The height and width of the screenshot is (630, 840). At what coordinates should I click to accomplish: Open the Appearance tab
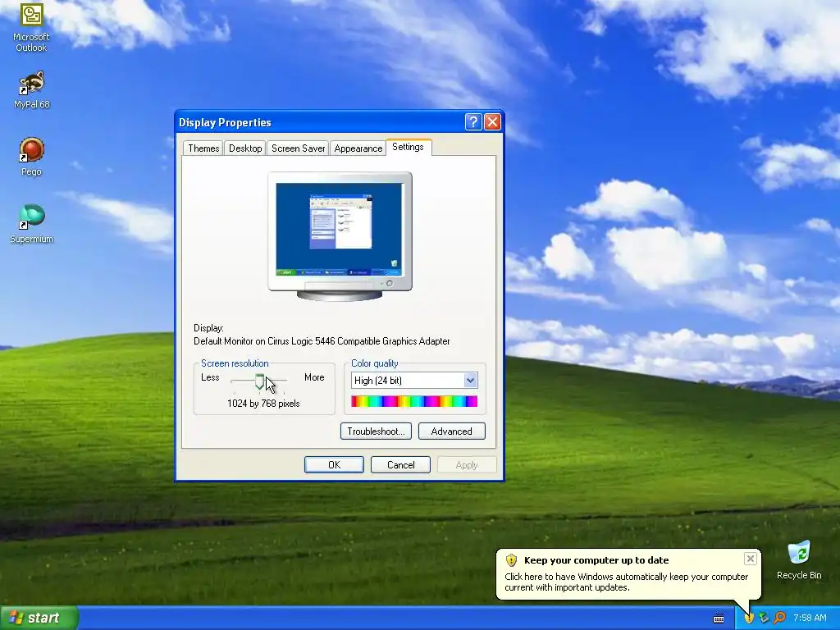[358, 148]
